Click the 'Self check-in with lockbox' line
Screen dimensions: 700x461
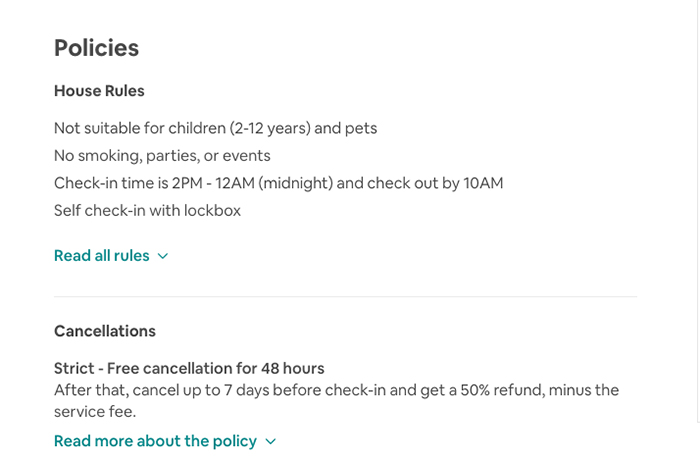tap(147, 211)
